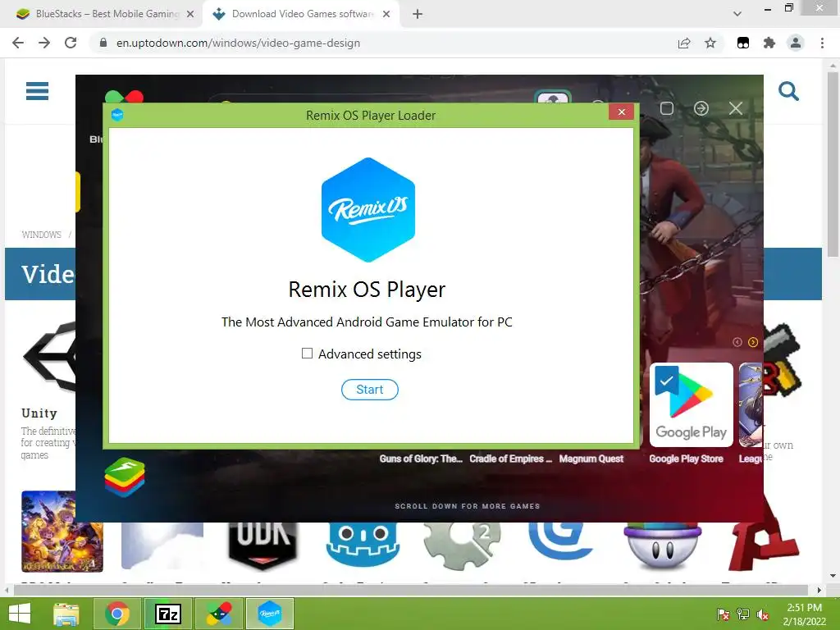Click Unity logo thumbnail
840x630 pixels.
(x=49, y=356)
